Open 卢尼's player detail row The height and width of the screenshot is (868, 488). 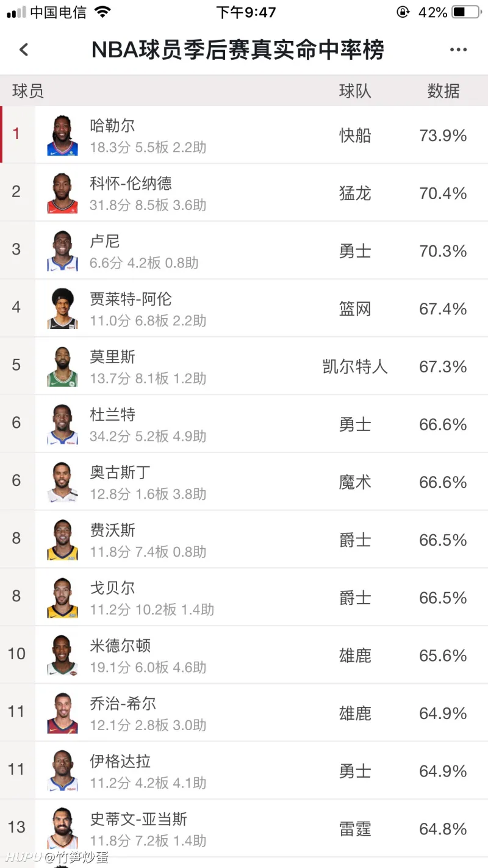click(x=244, y=250)
